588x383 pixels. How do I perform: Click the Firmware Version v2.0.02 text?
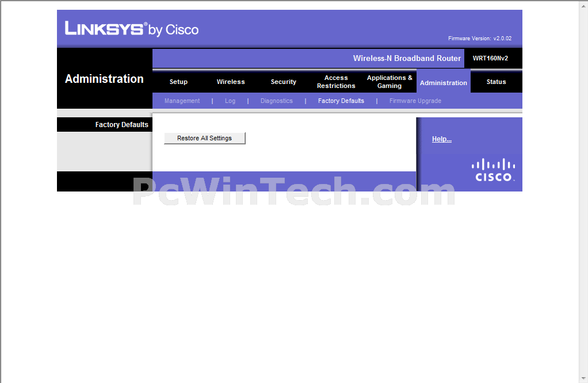[x=480, y=38]
